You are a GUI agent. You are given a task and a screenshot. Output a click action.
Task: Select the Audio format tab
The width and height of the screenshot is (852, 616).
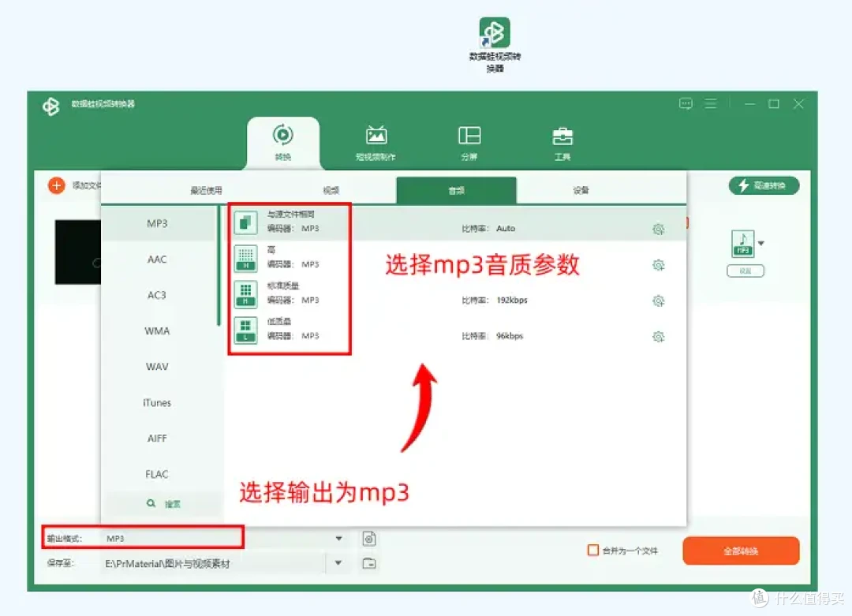[457, 190]
